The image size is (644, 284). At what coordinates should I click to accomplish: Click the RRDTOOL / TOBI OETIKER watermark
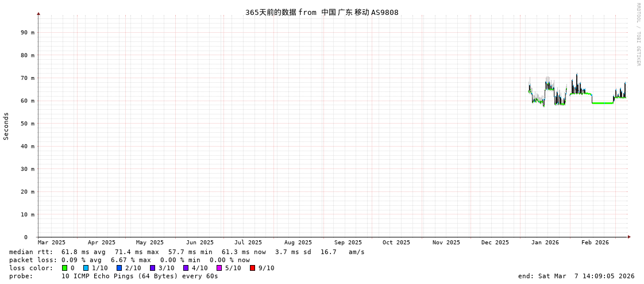pyautogui.click(x=638, y=34)
